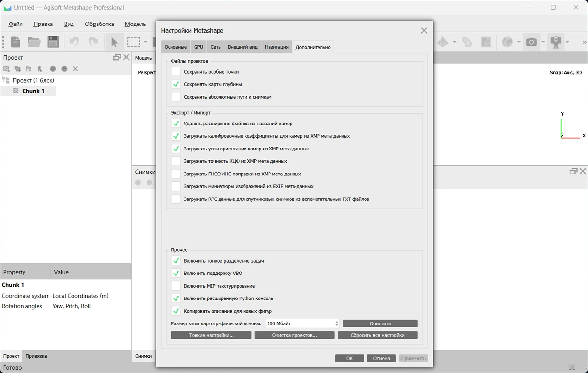Uncheck Включить поддержку VBO
Viewport: 588px width, 373px height.
[x=176, y=273]
